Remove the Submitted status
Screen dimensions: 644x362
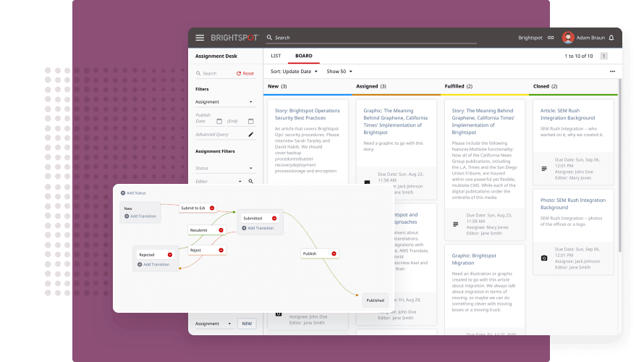point(274,219)
